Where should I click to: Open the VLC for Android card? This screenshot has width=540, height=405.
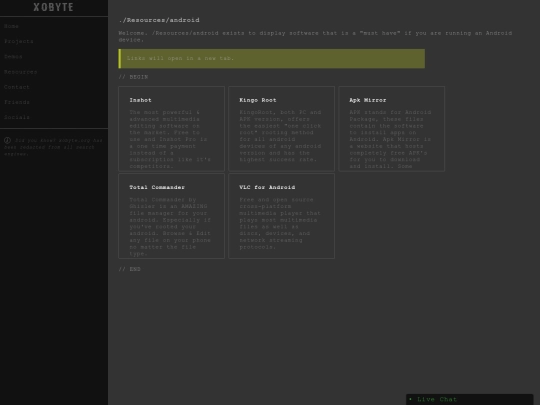coord(281,216)
